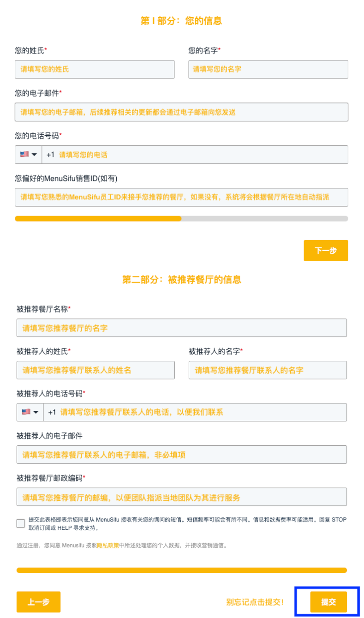Click into the 您的名字 first name field
The height and width of the screenshot is (618, 364).
pyautogui.click(x=268, y=69)
